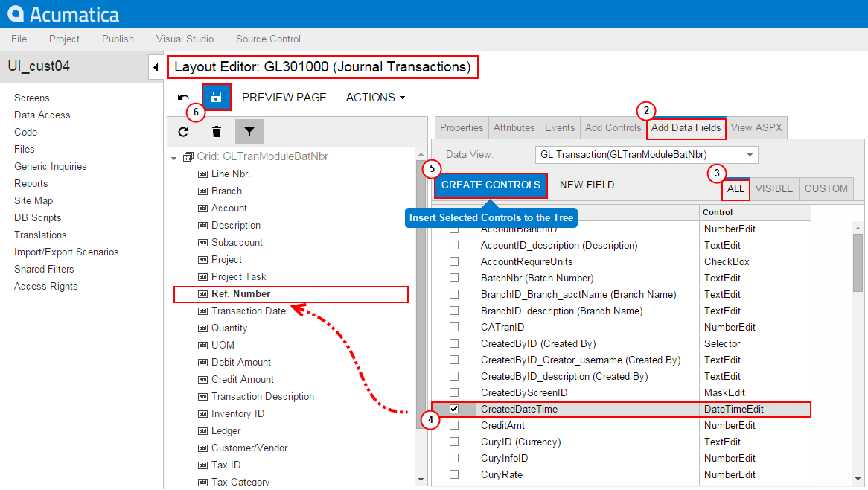The height and width of the screenshot is (490, 868).
Task: Click the Acumatica logo
Action: [x=64, y=14]
